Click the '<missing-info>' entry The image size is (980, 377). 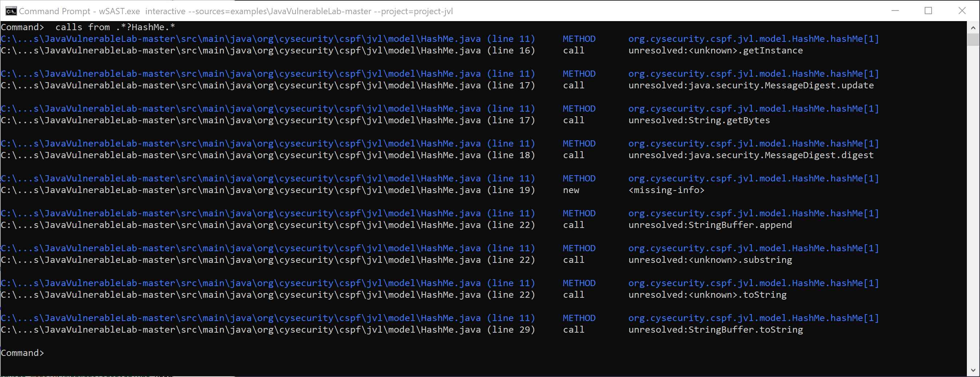click(666, 190)
